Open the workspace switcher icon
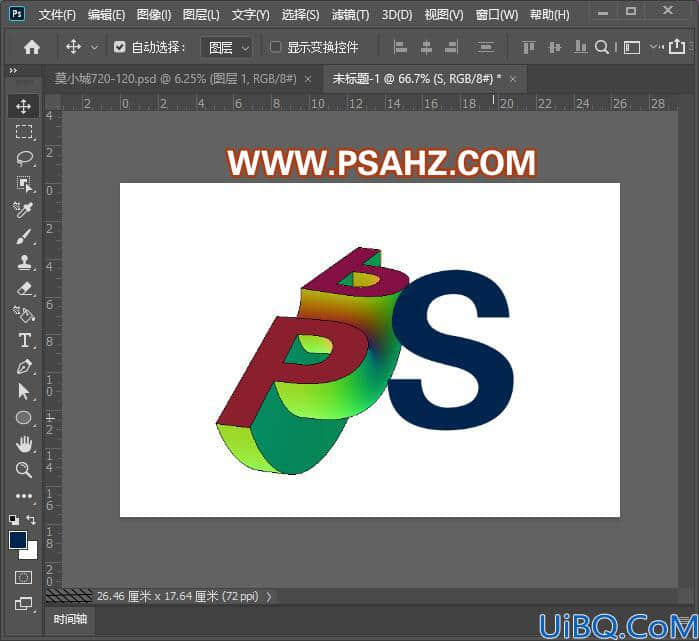 tap(632, 47)
